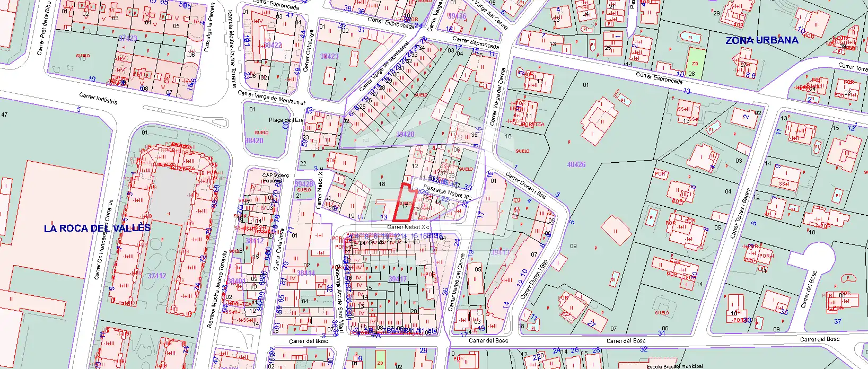Select block number 39413
The height and width of the screenshot is (369, 868).
[x=499, y=252]
